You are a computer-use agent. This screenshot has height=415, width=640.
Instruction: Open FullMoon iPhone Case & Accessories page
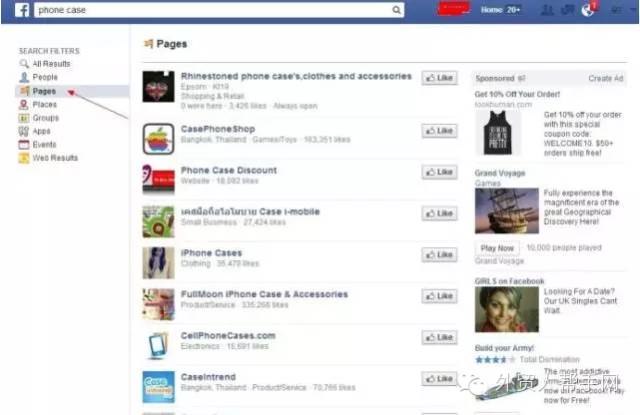coord(264,294)
